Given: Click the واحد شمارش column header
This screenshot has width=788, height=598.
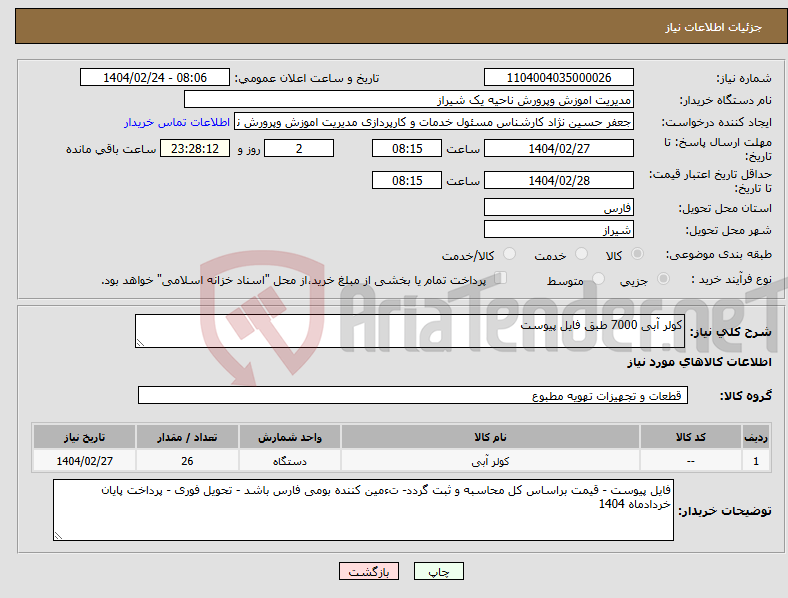Looking at the screenshot, I should (x=289, y=437).
